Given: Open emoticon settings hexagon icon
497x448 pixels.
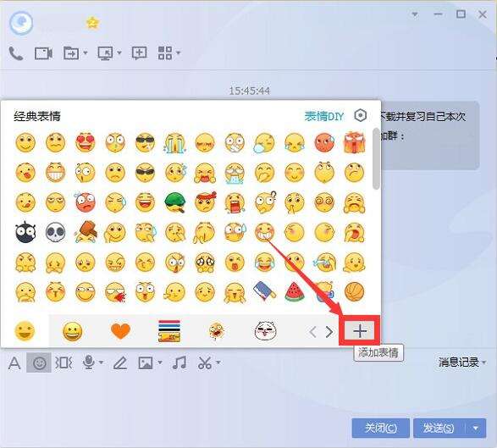Looking at the screenshot, I should pyautogui.click(x=360, y=116).
